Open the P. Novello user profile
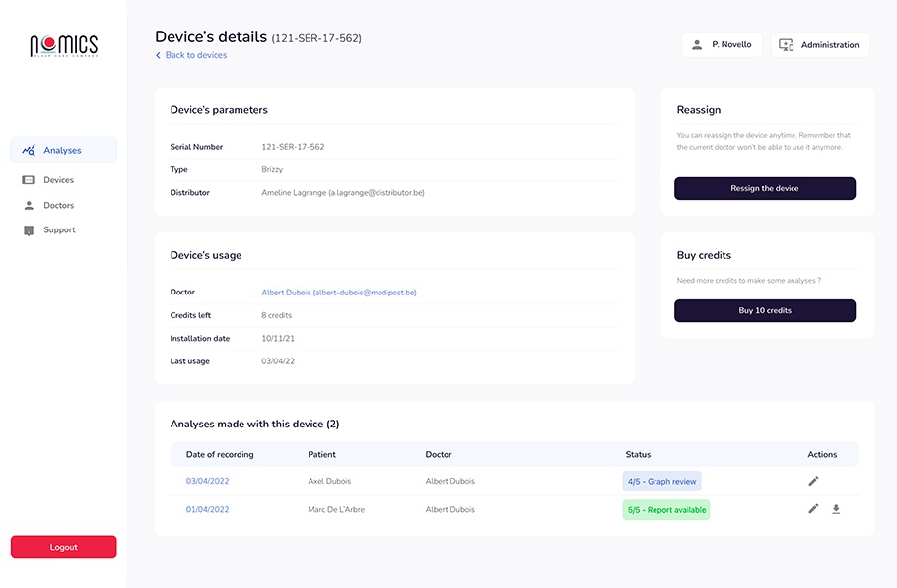 (x=722, y=45)
